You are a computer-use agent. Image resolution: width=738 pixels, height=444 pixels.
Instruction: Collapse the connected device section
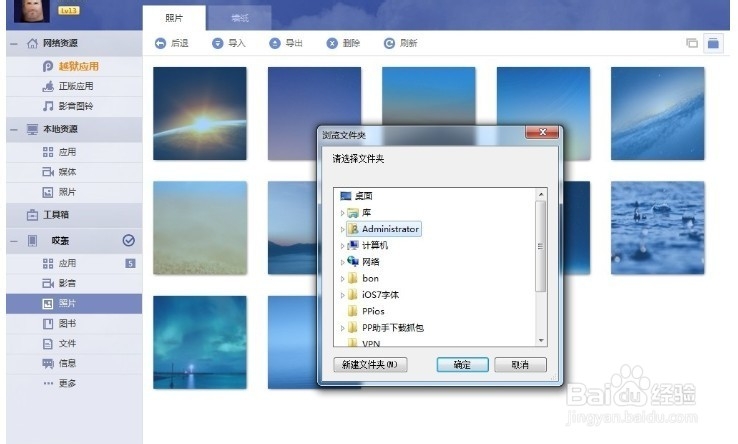[x=14, y=241]
